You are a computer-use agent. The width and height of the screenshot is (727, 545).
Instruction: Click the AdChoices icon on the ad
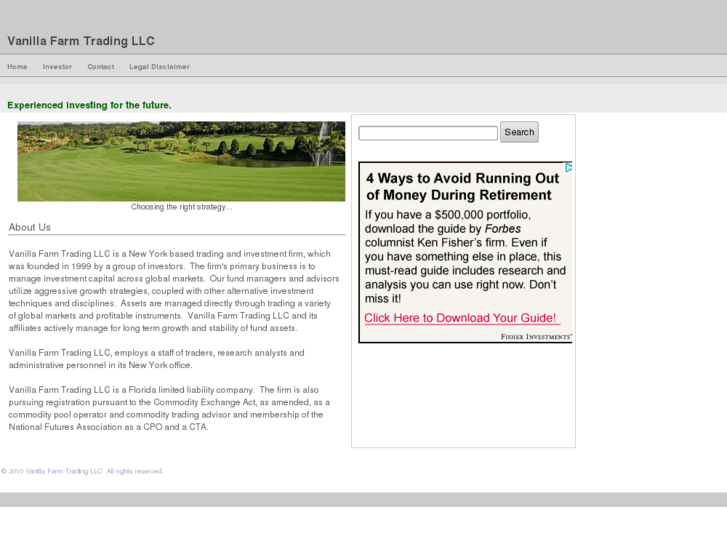click(568, 167)
